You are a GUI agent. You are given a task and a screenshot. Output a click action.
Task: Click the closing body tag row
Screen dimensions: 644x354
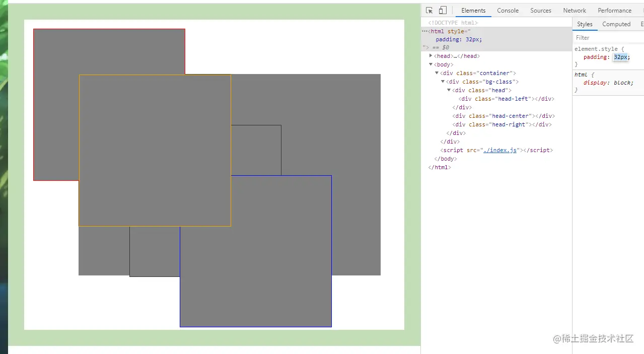[x=446, y=159]
